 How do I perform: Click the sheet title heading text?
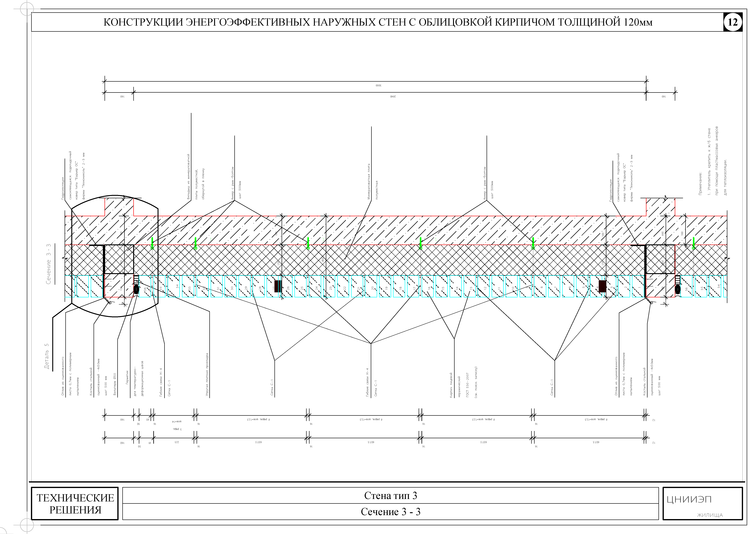click(378, 22)
